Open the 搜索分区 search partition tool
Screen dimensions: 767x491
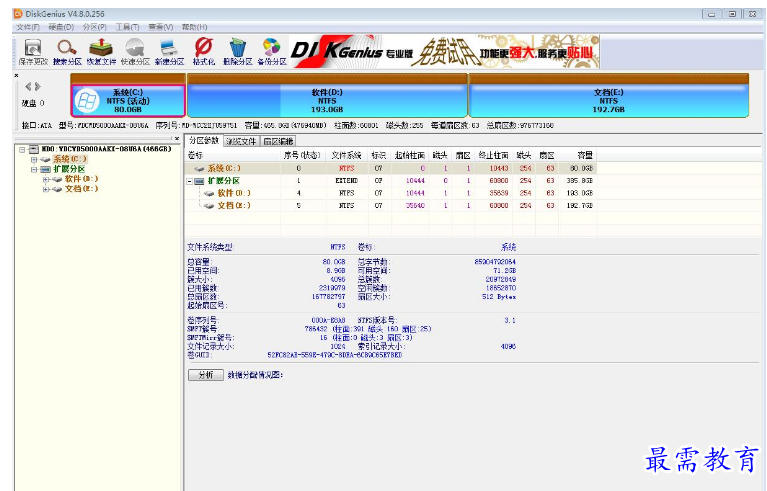(x=67, y=52)
